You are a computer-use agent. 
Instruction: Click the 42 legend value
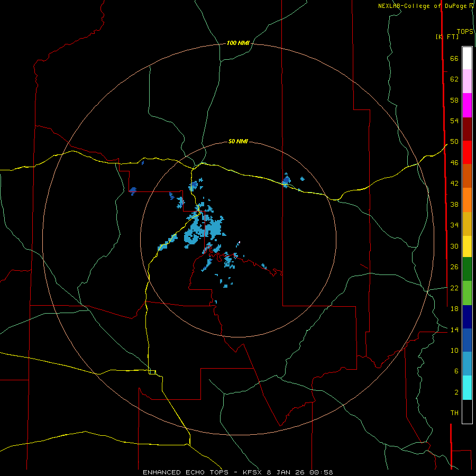454,184
